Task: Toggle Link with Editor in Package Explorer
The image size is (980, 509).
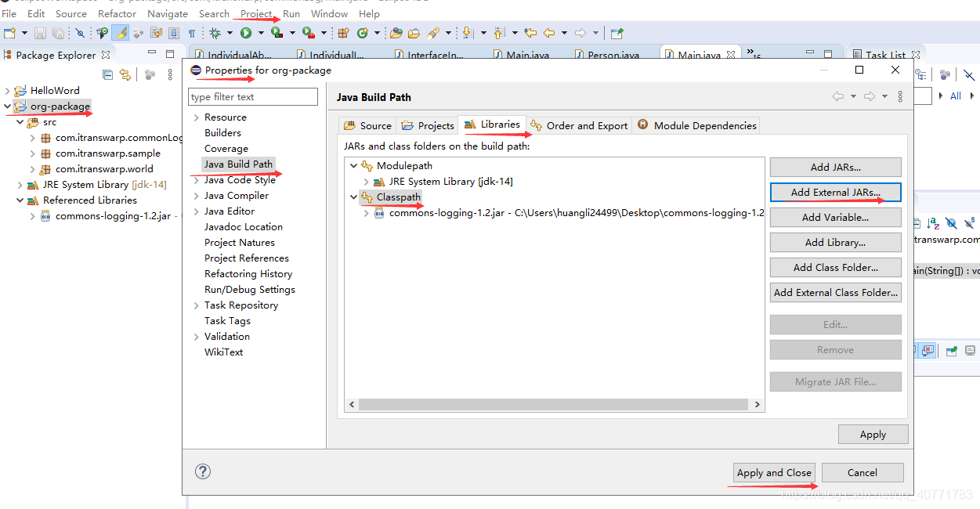Action: coord(125,74)
